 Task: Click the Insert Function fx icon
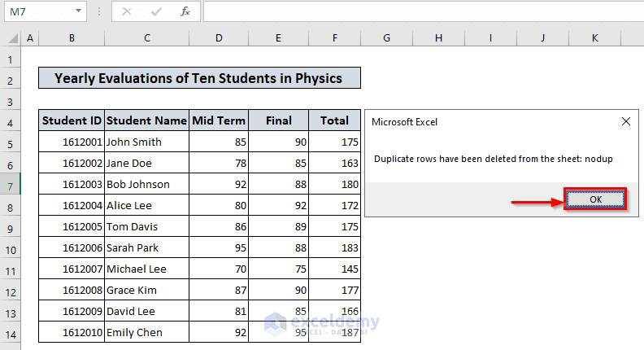(185, 11)
